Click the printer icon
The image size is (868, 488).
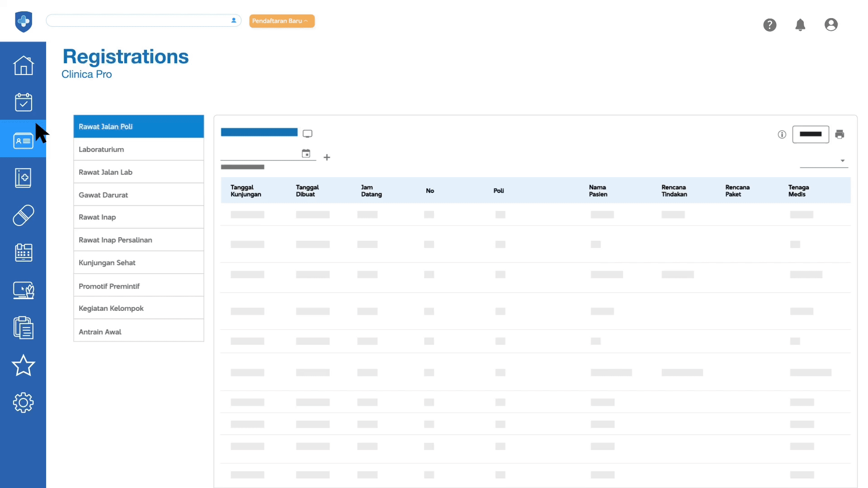click(x=840, y=134)
